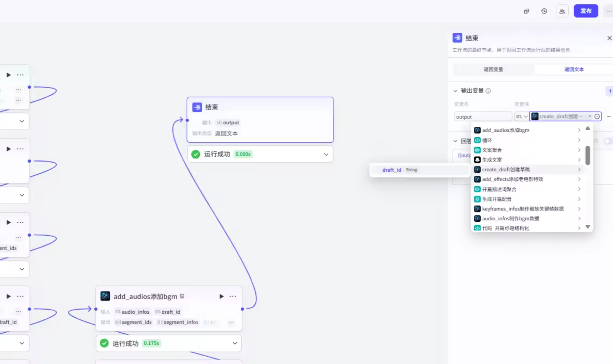Open the run history clock icon
613x364 pixels.
(x=544, y=11)
